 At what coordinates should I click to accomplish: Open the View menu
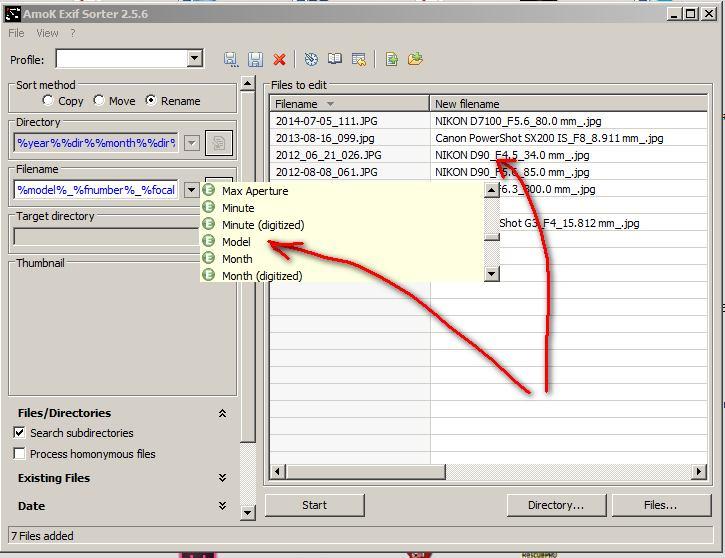tap(47, 33)
